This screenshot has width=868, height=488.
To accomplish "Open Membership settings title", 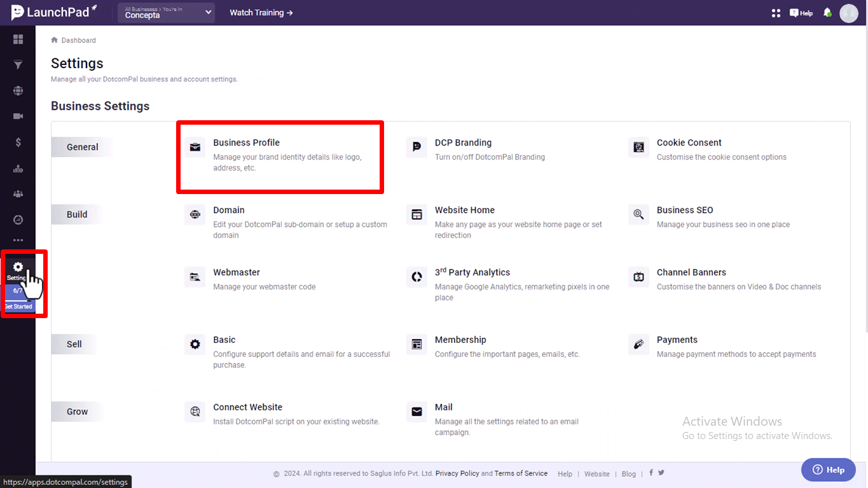I will pos(460,340).
